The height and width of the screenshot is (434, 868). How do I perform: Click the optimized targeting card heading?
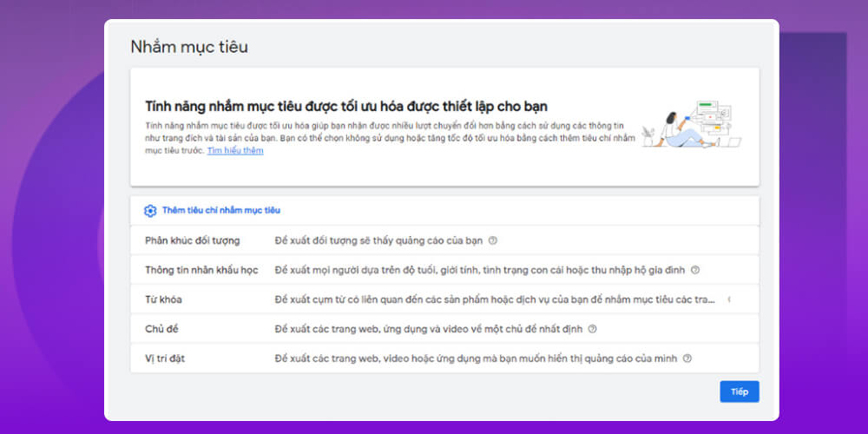tap(345, 107)
